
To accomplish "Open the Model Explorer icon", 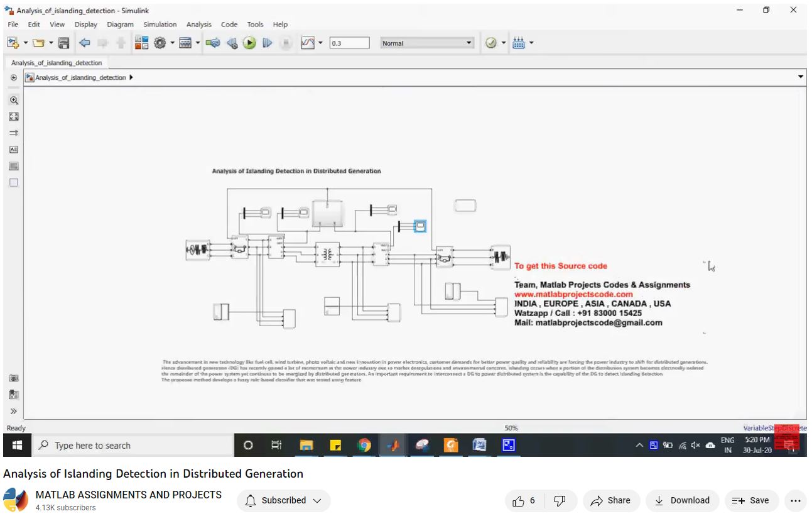I will point(185,43).
